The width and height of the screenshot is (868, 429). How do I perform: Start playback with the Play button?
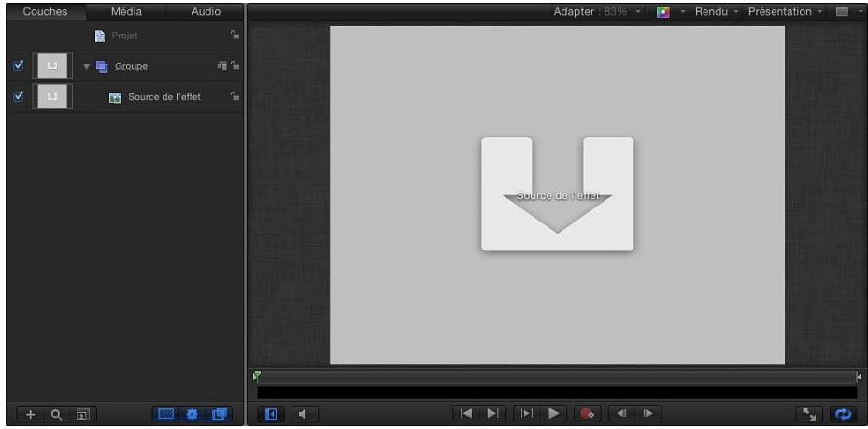point(553,413)
